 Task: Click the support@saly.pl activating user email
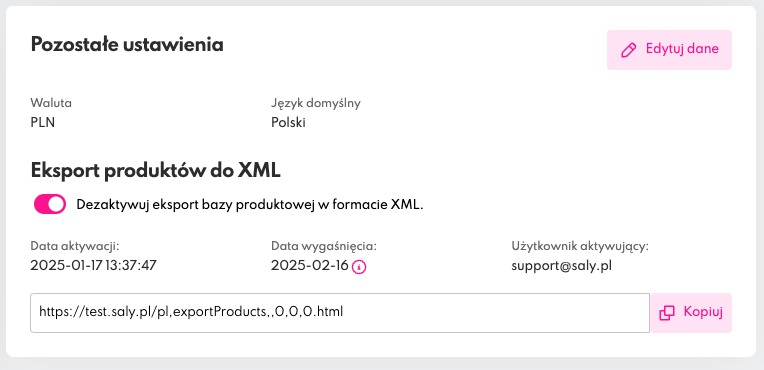click(562, 266)
